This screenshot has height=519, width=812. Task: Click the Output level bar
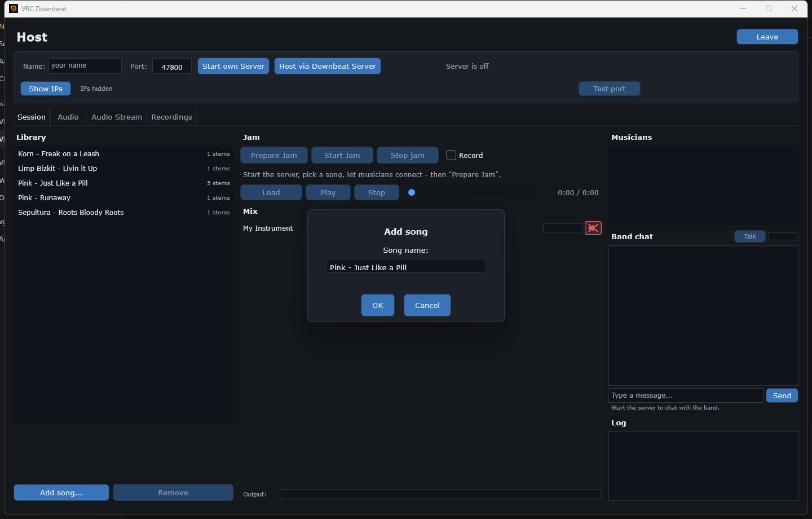click(440, 494)
